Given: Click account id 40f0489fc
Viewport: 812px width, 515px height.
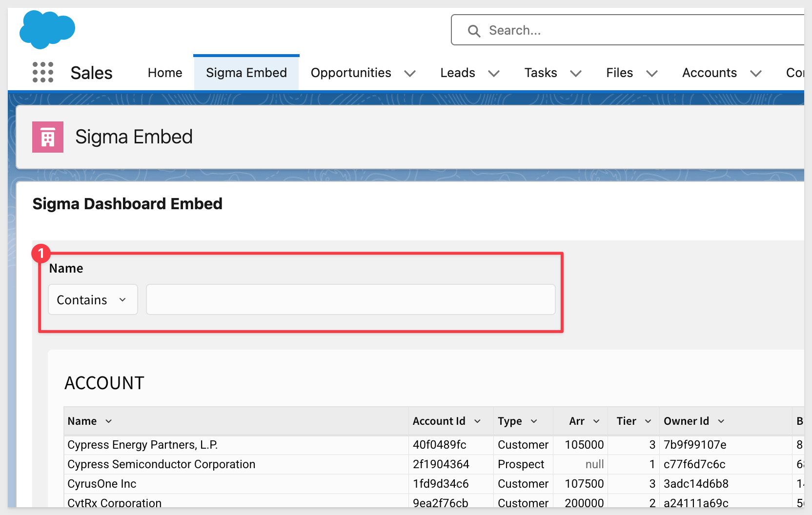Looking at the screenshot, I should (x=440, y=445).
